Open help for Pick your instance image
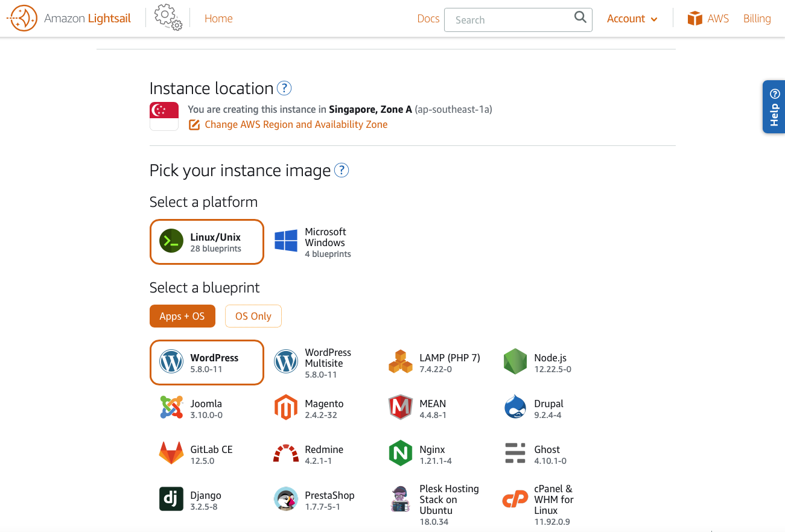The width and height of the screenshot is (785, 532). point(342,170)
